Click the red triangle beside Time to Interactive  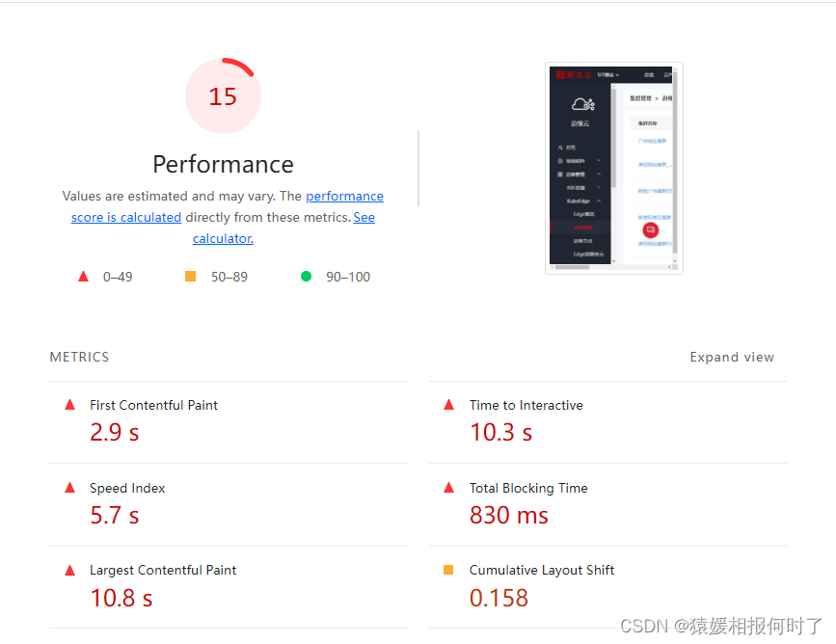(x=449, y=405)
